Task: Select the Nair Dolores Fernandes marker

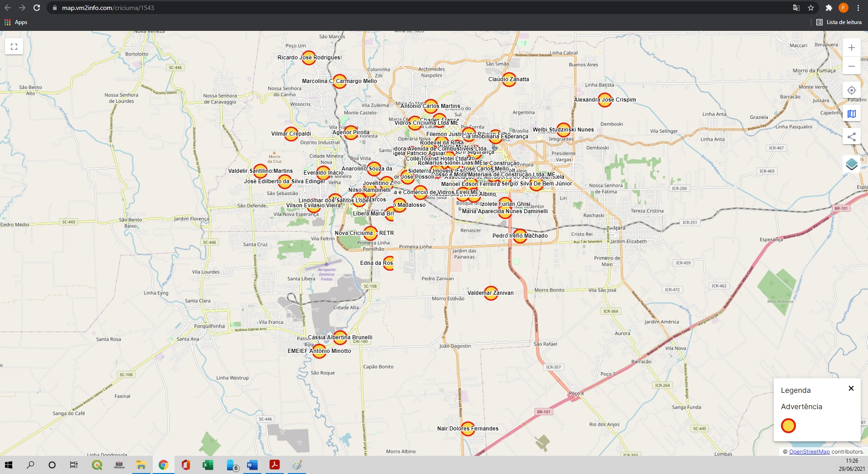Action: 467,429
